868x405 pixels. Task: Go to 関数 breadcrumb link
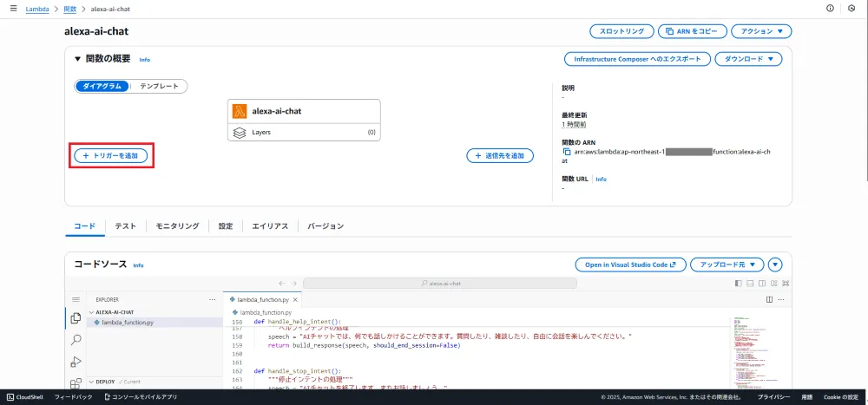69,10
